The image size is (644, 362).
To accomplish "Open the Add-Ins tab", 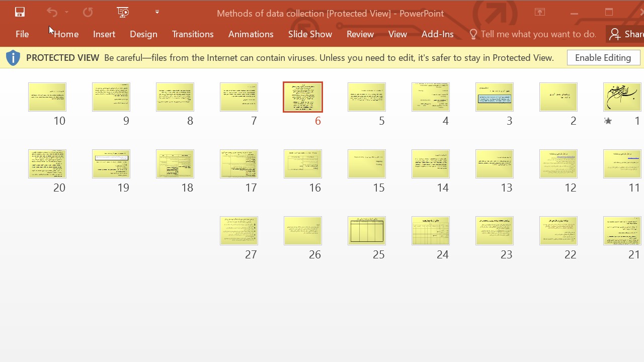I will coord(438,34).
